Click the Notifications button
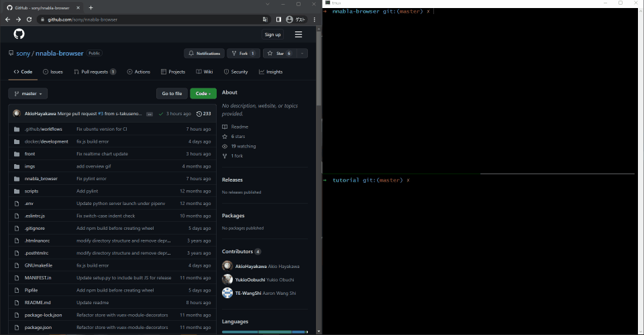 point(204,54)
